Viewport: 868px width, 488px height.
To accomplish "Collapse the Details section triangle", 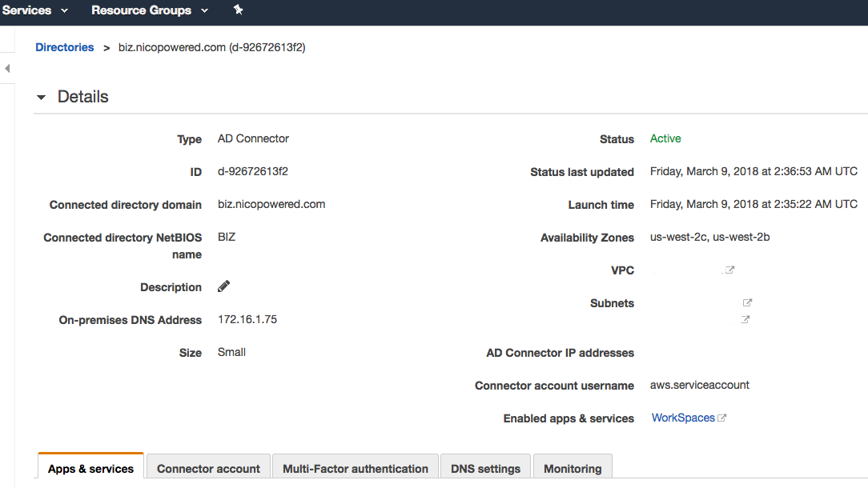I will [x=42, y=98].
